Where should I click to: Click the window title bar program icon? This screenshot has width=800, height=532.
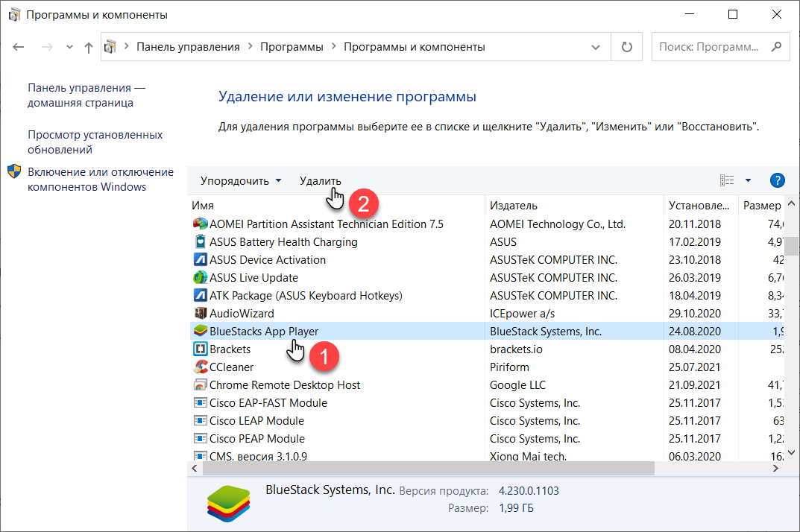click(x=14, y=15)
